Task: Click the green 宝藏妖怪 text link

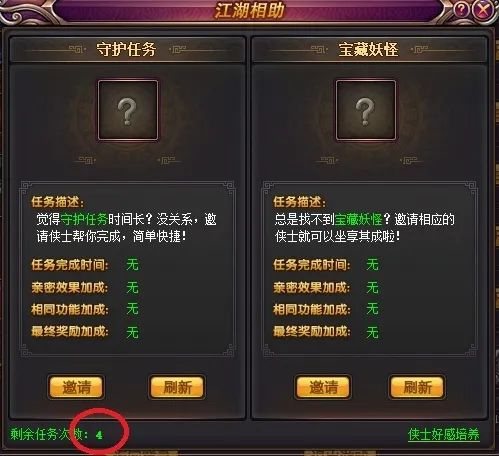Action: point(358,219)
